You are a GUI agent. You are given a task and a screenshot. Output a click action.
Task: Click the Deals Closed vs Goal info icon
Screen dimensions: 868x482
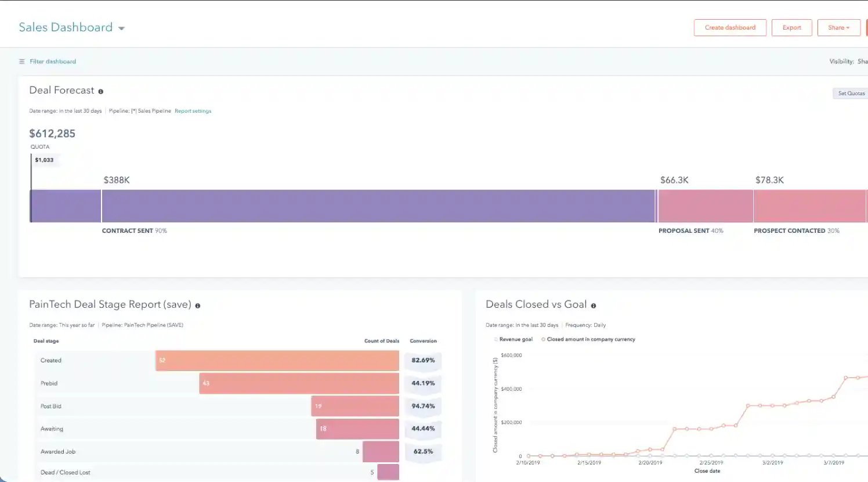594,306
